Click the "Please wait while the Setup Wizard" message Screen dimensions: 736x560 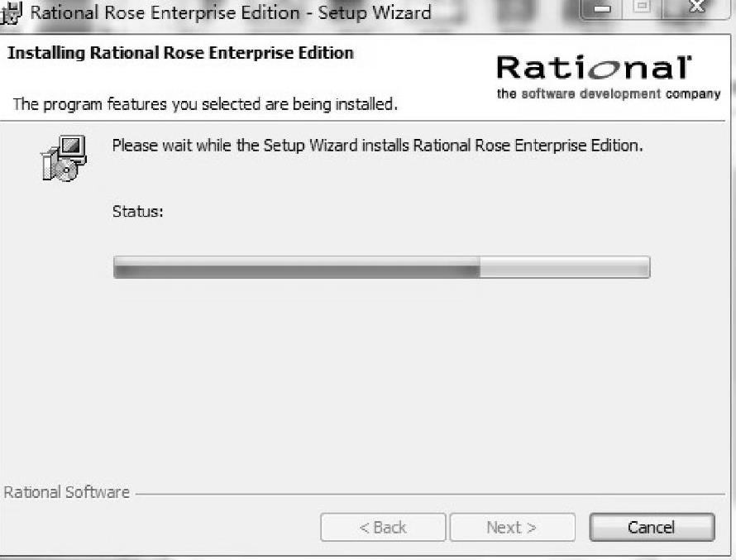377,146
